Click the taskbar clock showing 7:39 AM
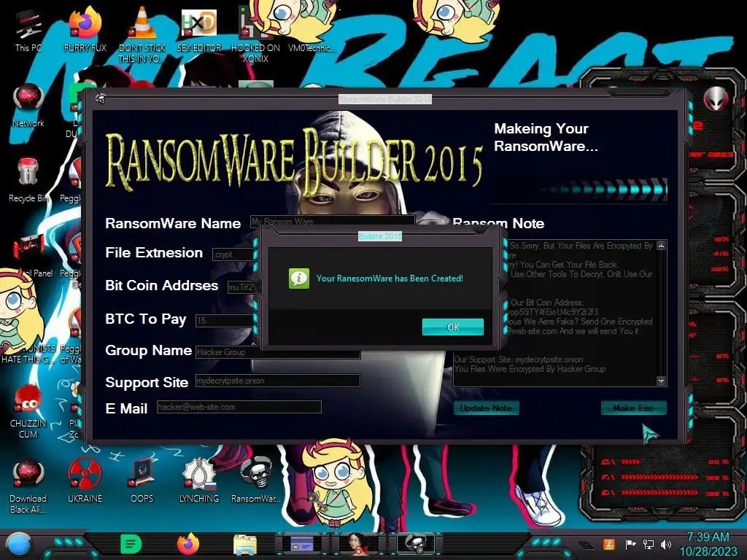This screenshot has height=560, width=747. pyautogui.click(x=708, y=544)
